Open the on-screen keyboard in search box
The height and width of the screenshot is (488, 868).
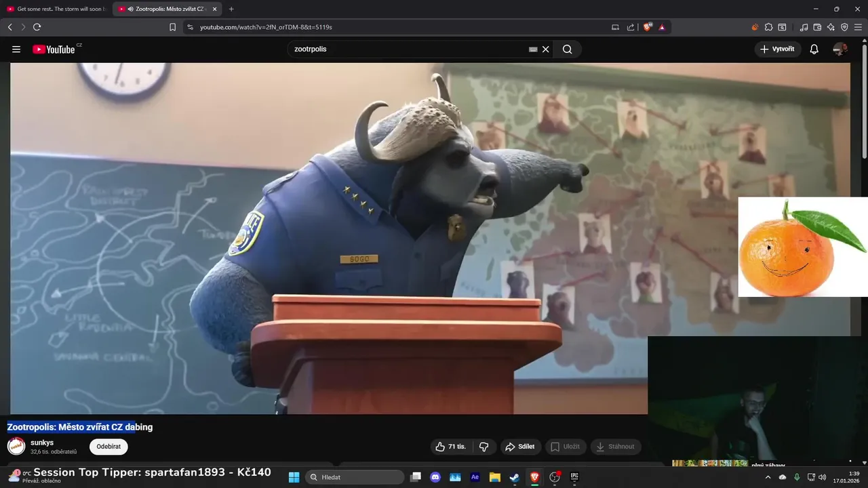[533, 49]
